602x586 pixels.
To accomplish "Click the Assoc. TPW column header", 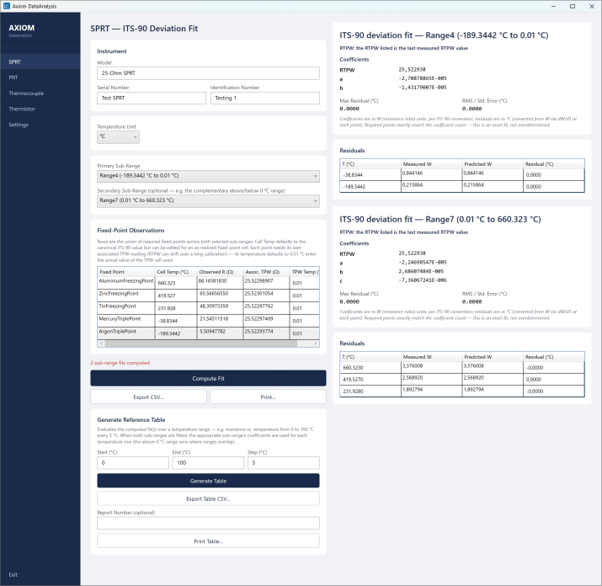I will click(266, 272).
